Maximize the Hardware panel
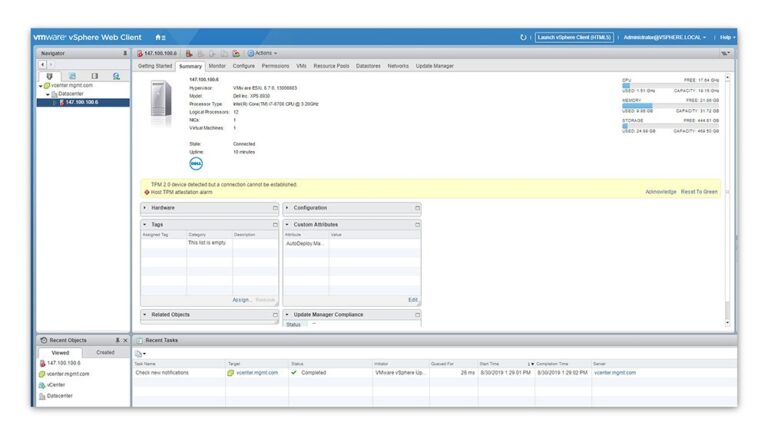The width and height of the screenshot is (768, 435). (275, 208)
